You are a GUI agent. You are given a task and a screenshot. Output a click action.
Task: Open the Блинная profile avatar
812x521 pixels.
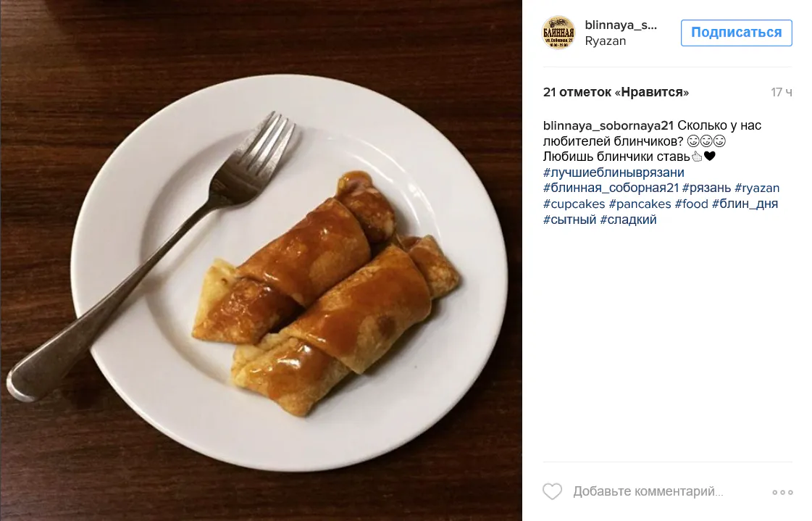[x=558, y=33]
